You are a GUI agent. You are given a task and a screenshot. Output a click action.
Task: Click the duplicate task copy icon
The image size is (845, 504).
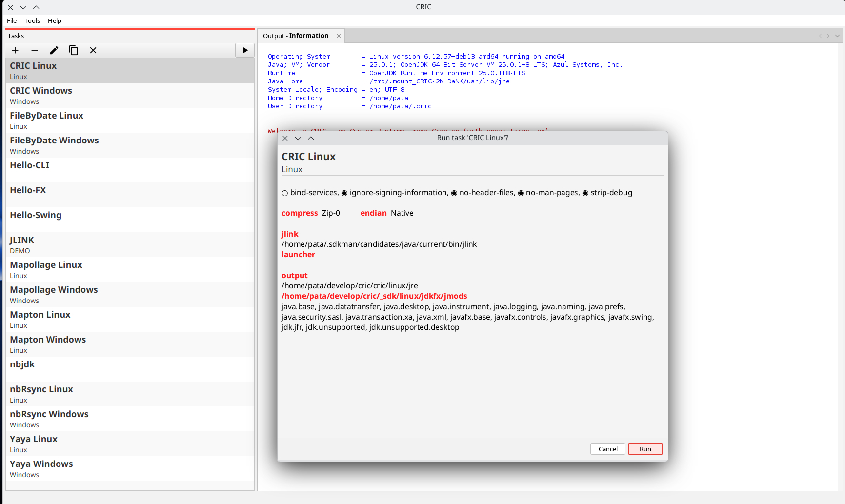click(x=74, y=50)
